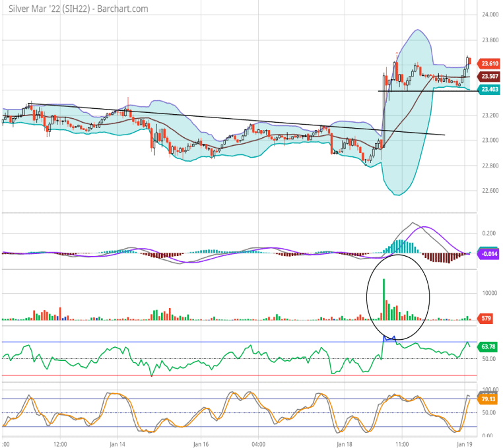Screen dimensions: 503x448
Task: Select the red 23.610 last price tag
Action: coord(490,64)
